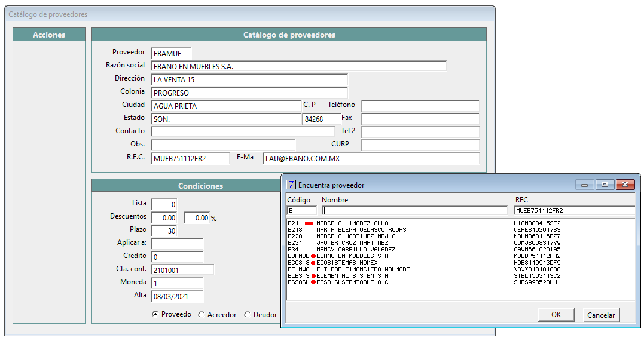Click the Razón social field
This screenshot has height=341, width=644.
[x=298, y=66]
